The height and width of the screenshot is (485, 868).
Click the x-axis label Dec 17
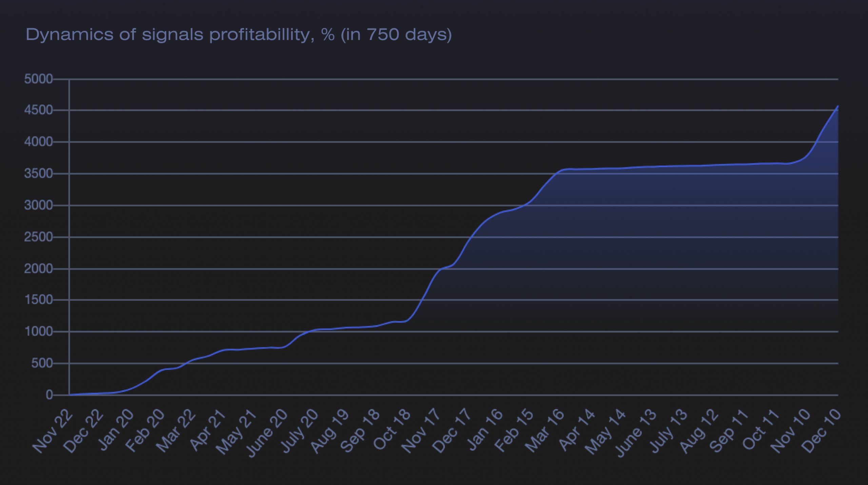pos(452,431)
